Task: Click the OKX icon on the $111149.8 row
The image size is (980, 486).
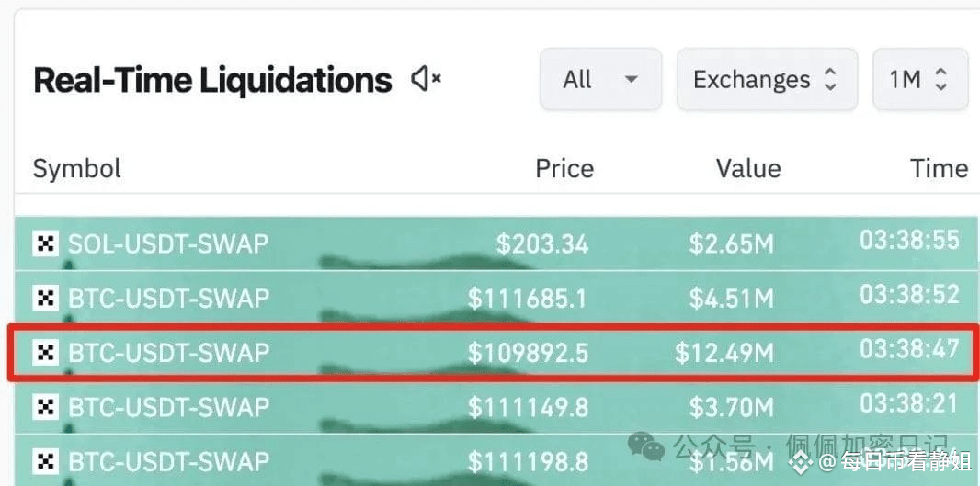Action: pyautogui.click(x=46, y=407)
